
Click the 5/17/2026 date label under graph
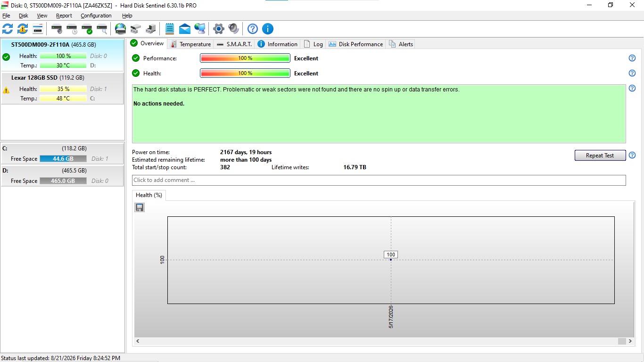[391, 317]
